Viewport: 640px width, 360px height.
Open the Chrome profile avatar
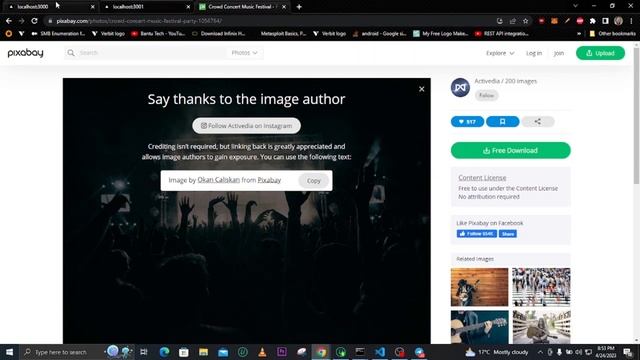tap(618, 21)
